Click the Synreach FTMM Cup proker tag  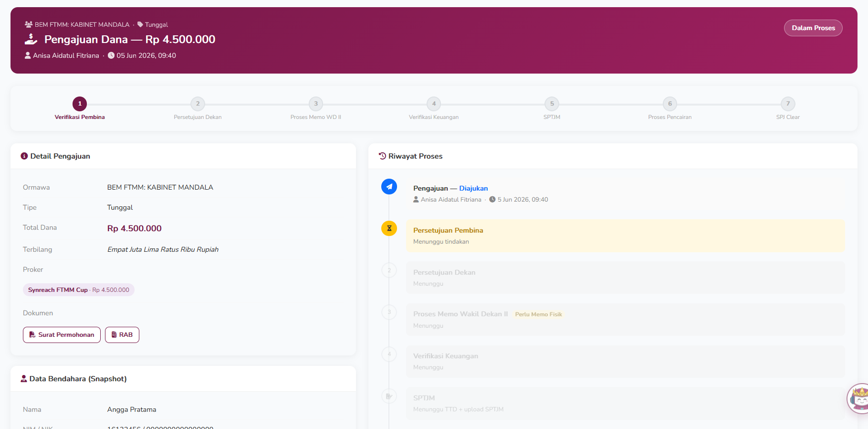click(x=79, y=290)
